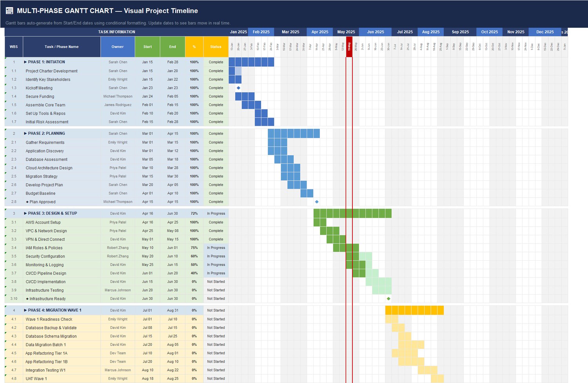
Task: Click the Gantt chart icon beside the title
Action: (9, 11)
